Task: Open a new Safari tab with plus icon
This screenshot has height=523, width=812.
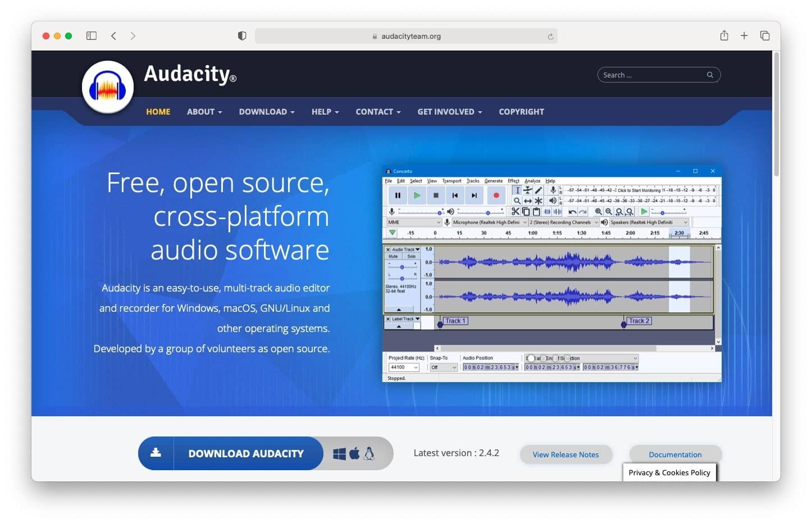Action: coord(744,35)
